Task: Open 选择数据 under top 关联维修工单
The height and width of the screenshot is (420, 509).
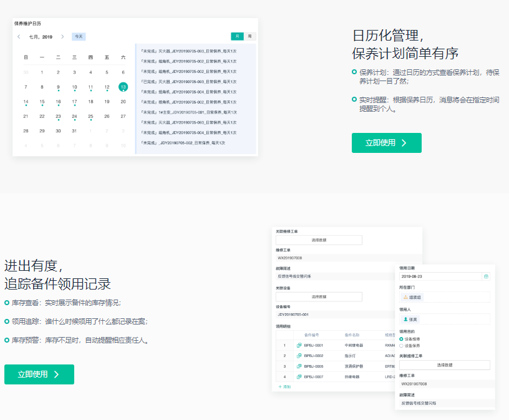Action: pos(319,240)
